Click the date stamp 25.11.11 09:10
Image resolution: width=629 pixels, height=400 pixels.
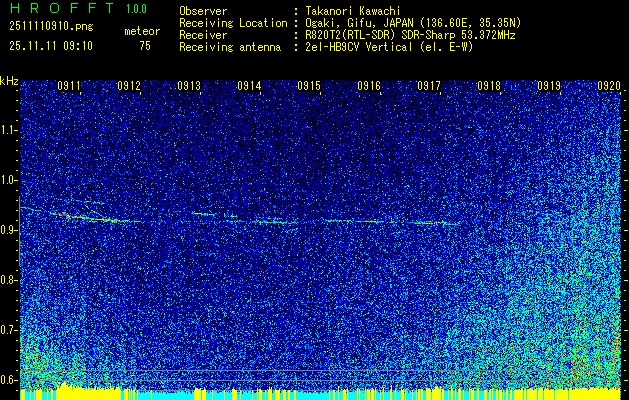[51, 46]
